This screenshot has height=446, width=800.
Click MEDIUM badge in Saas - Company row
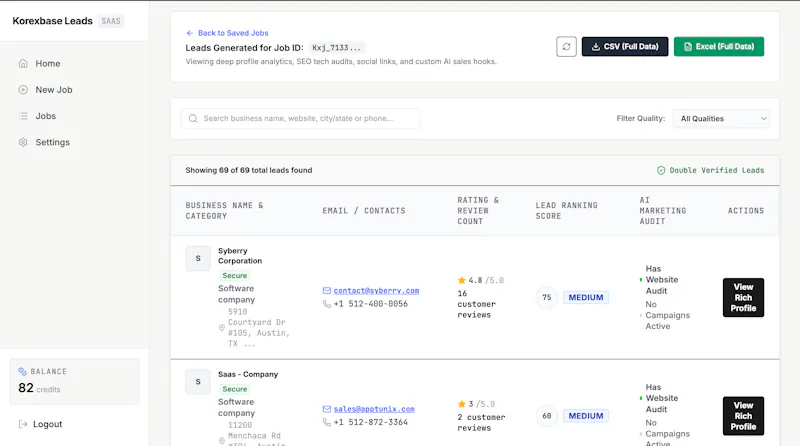pyautogui.click(x=586, y=416)
